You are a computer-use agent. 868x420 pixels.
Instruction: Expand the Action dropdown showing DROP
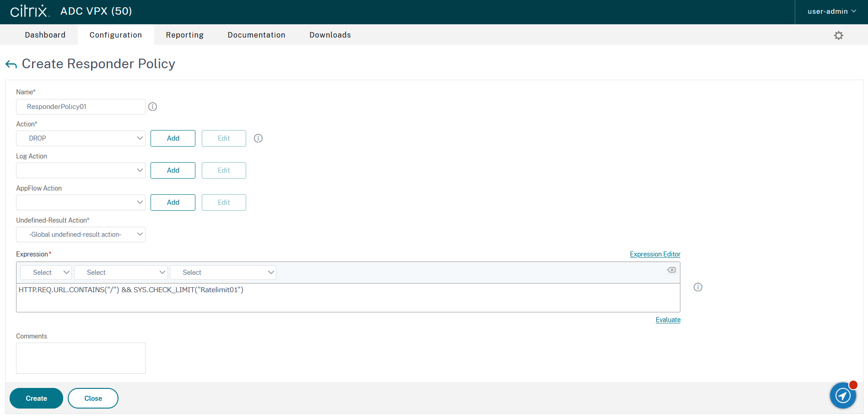tap(81, 138)
